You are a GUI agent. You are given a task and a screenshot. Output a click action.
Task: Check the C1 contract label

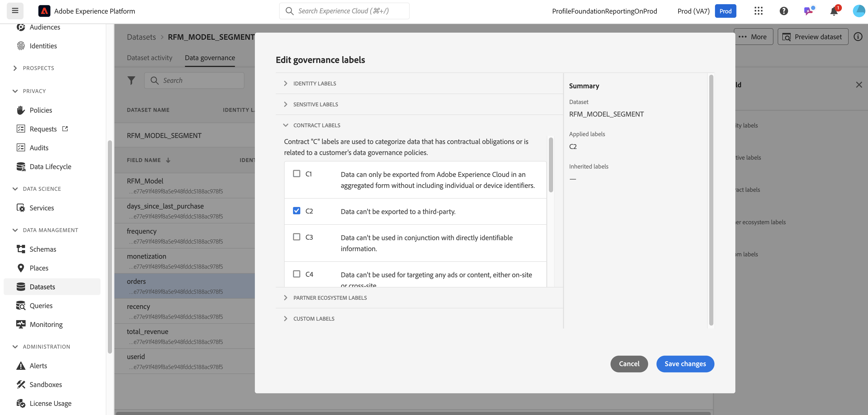click(297, 174)
